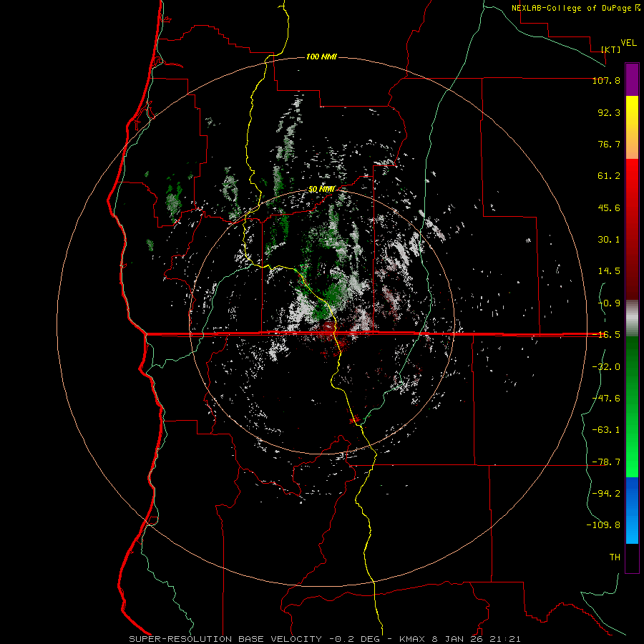This screenshot has height=644, width=644.
Task: Click the purple segment of the color bar
Action: [632, 79]
